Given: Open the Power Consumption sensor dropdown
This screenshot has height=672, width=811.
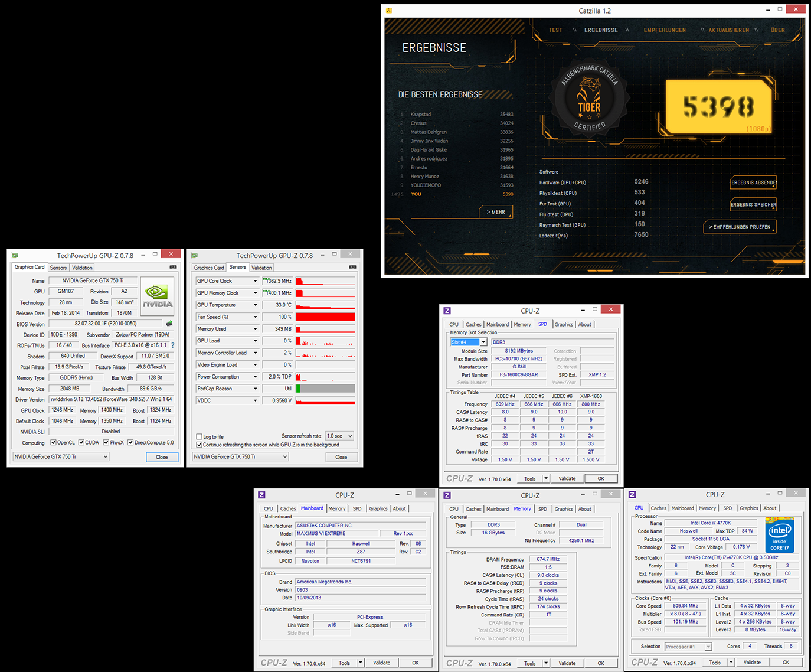Looking at the screenshot, I should coord(256,377).
